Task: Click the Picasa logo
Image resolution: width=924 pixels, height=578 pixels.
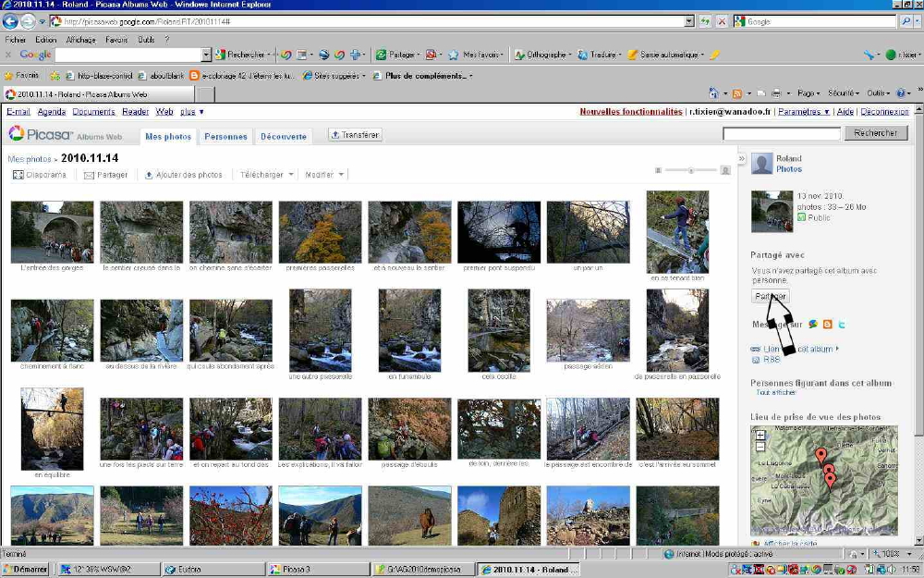Action: [x=40, y=134]
